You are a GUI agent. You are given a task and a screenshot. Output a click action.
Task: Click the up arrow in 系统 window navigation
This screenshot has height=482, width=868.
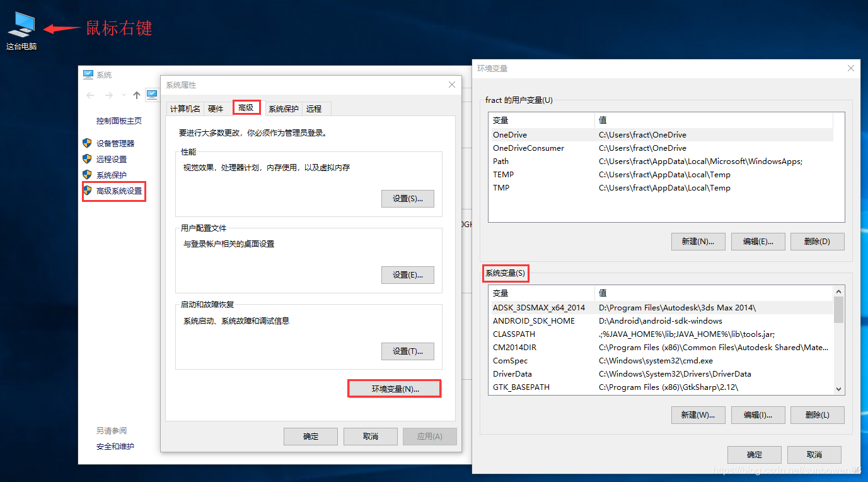pos(137,95)
